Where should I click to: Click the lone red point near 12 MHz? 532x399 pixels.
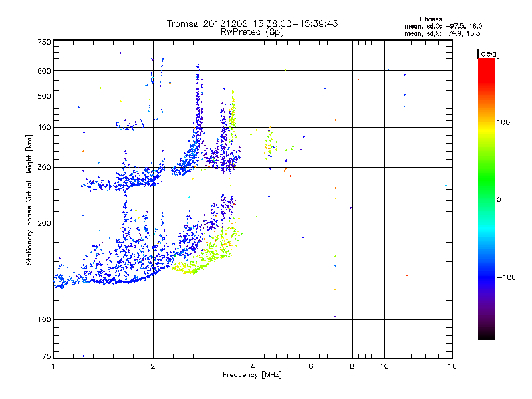point(406,275)
